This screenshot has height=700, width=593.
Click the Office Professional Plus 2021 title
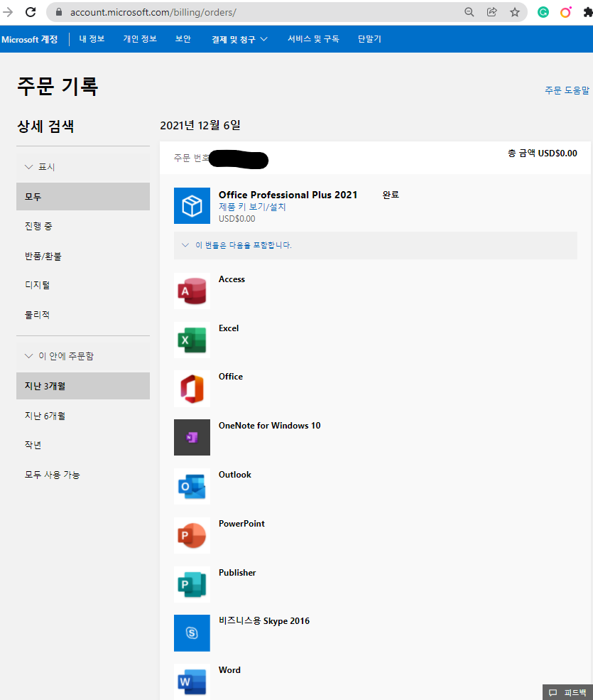[288, 195]
